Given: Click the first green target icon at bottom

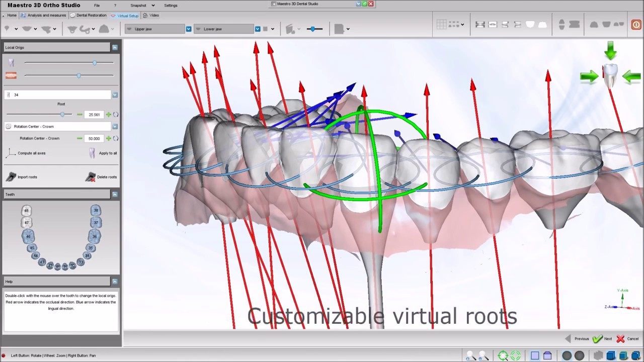Looking at the screenshot, I should 503,356.
